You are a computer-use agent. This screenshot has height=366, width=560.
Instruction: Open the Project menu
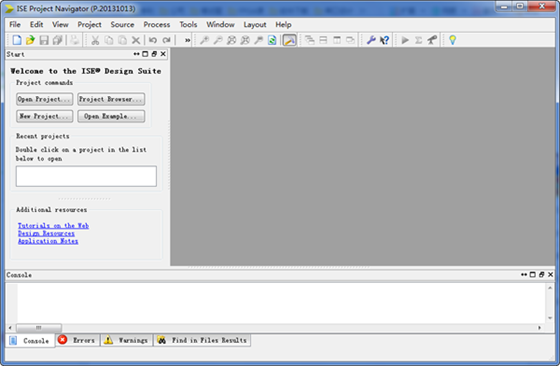point(89,25)
